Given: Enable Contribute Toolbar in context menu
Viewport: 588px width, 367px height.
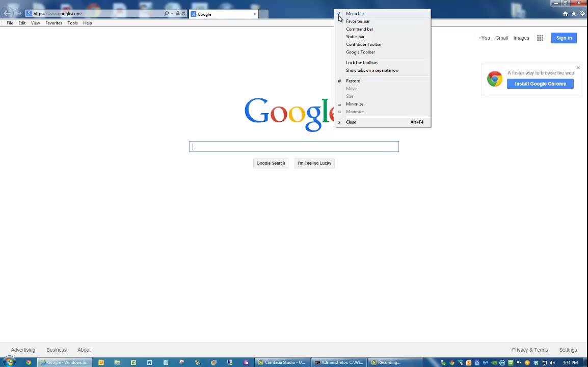Looking at the screenshot, I should pos(382,44).
